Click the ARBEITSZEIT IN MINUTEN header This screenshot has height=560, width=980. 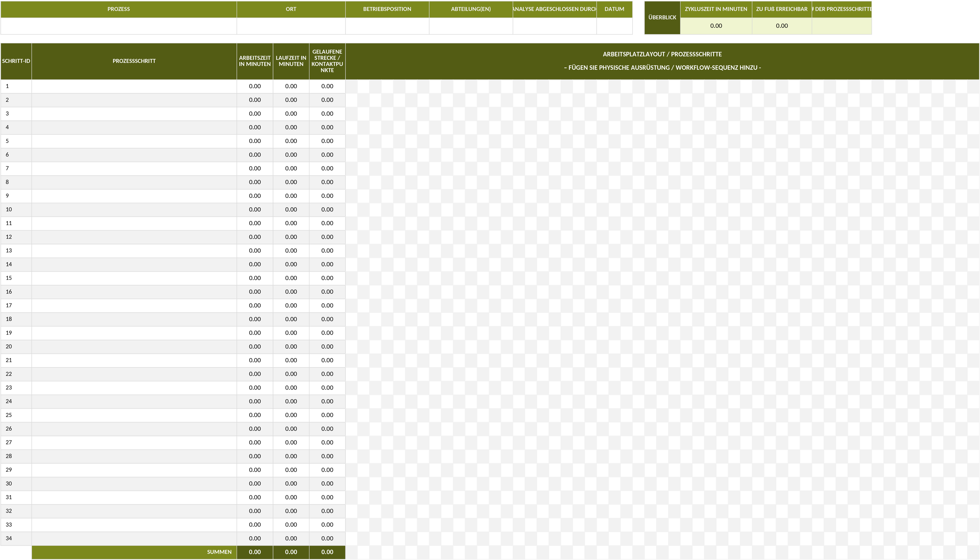255,61
